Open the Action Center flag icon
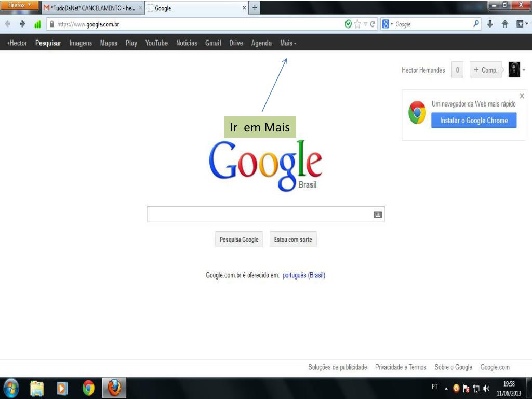The width and height of the screenshot is (532, 399). [x=467, y=389]
